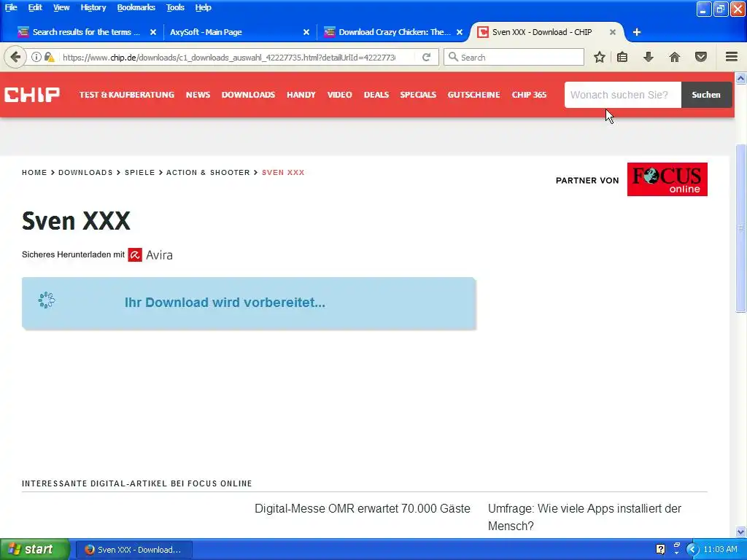This screenshot has width=747, height=560.
Task: Bookmark this page with the star icon
Action: pyautogui.click(x=600, y=57)
